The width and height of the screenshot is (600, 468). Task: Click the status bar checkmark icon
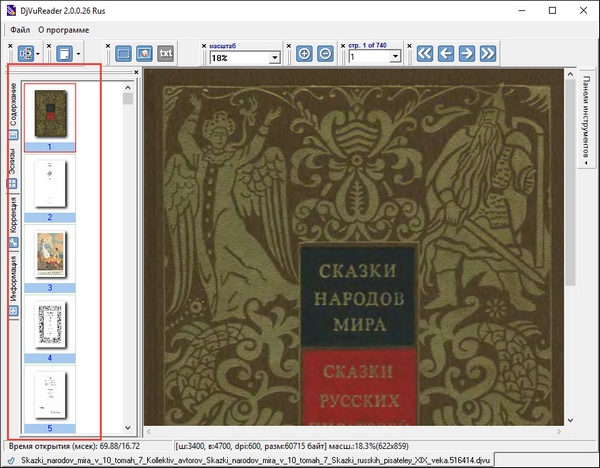[x=11, y=460]
